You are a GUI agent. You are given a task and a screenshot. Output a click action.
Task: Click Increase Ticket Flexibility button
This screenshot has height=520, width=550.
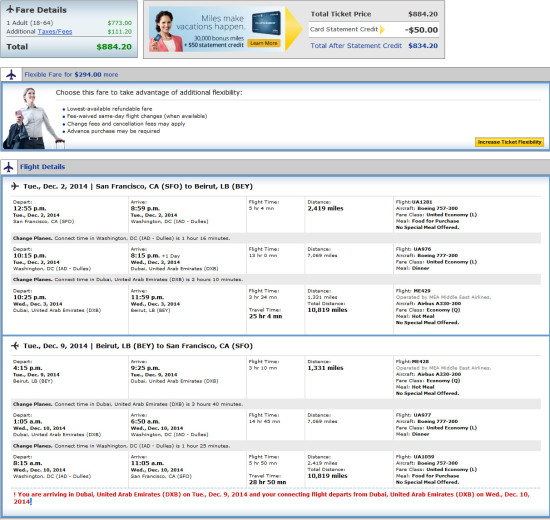(509, 142)
